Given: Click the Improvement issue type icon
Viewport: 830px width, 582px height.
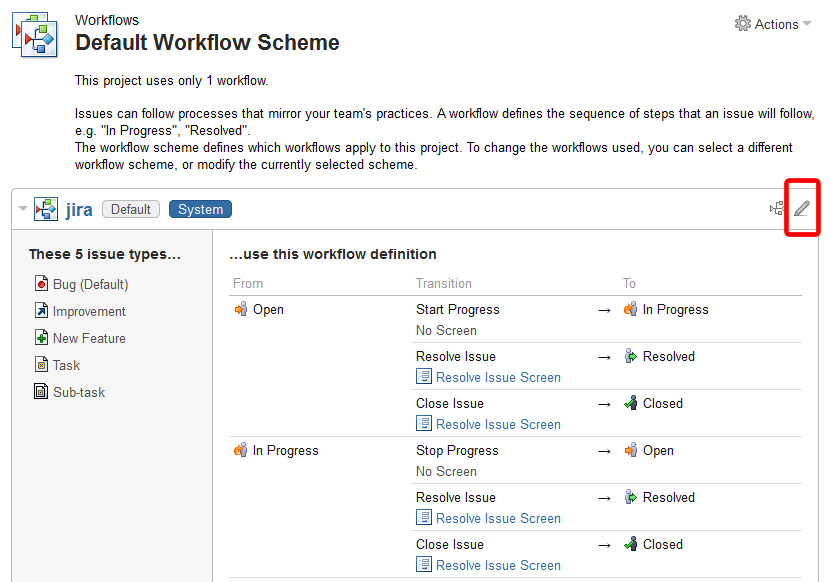Looking at the screenshot, I should coord(41,310).
